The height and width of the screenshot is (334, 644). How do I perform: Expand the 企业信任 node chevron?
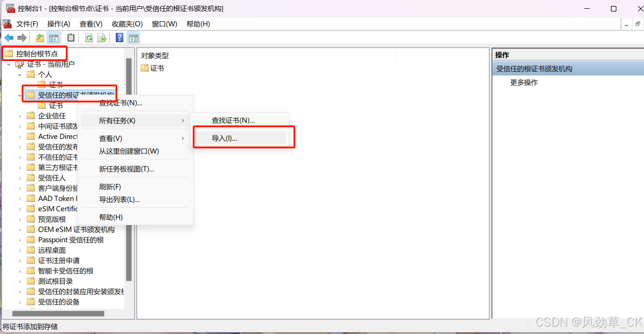point(20,116)
